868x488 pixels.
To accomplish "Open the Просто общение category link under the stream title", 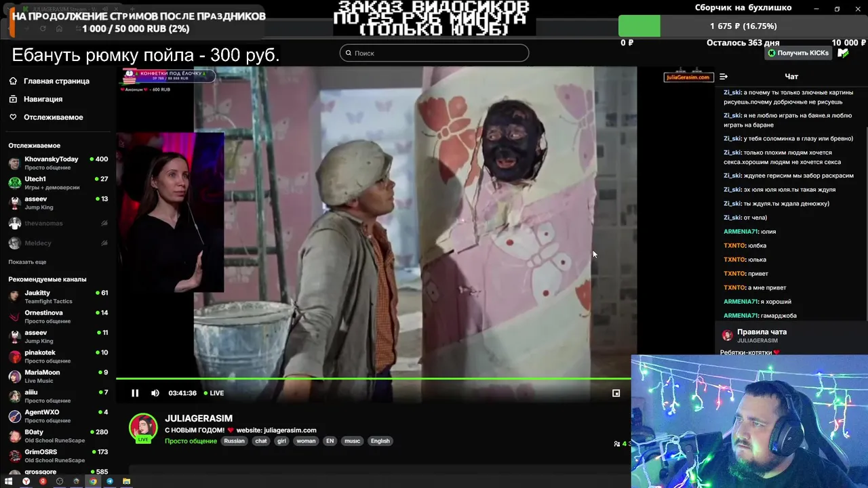I will click(191, 441).
